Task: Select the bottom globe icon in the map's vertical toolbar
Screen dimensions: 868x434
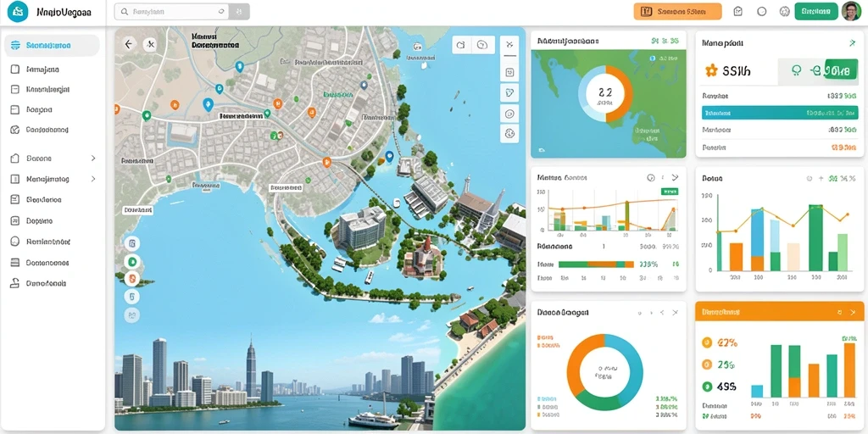Action: pos(509,133)
